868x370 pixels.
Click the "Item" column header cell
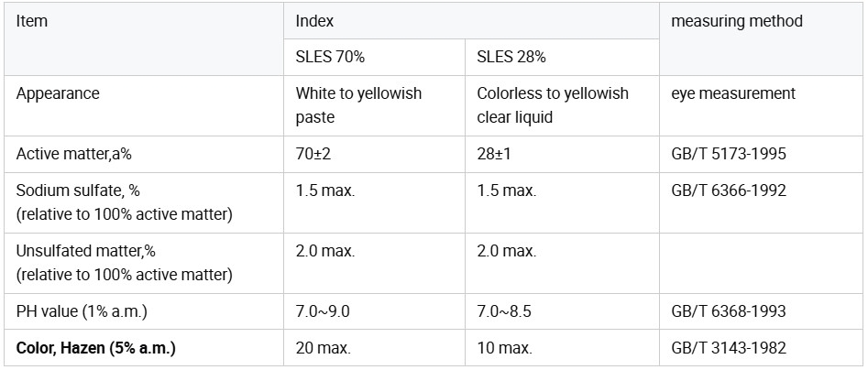32,21
